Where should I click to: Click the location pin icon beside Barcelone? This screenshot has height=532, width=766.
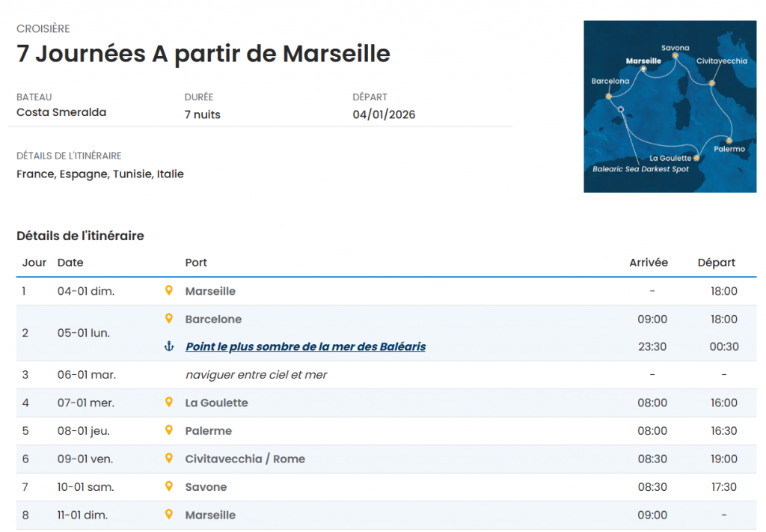click(x=169, y=319)
